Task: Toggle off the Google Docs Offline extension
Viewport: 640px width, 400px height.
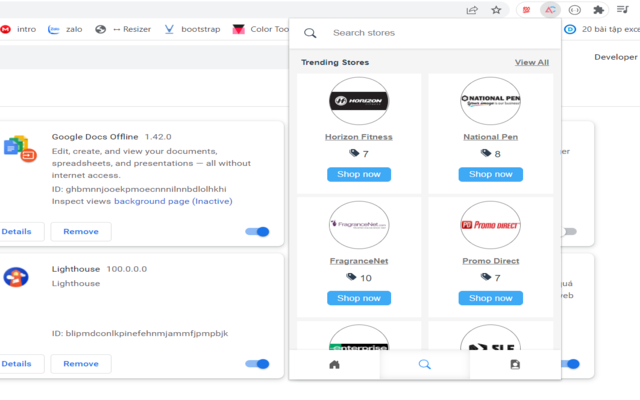Action: [257, 232]
